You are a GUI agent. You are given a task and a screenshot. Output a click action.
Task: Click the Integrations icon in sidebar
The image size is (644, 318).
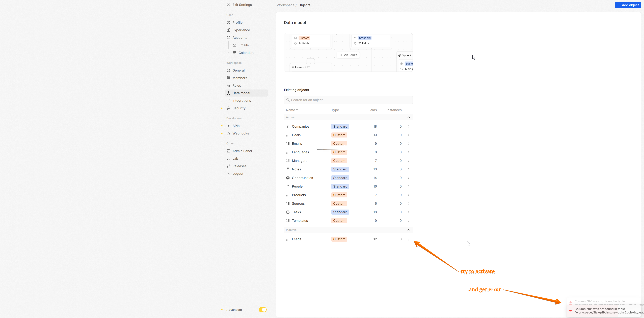(228, 101)
